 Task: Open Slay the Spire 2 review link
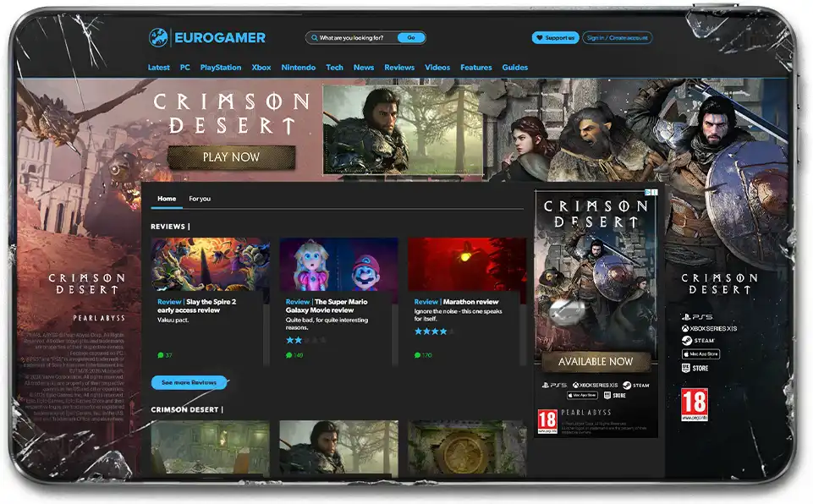pos(196,306)
